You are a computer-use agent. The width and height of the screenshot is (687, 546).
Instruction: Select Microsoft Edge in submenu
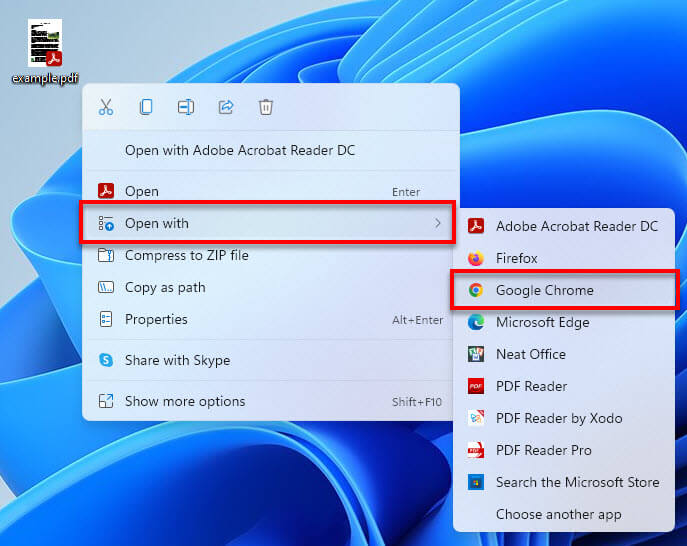pos(564,322)
